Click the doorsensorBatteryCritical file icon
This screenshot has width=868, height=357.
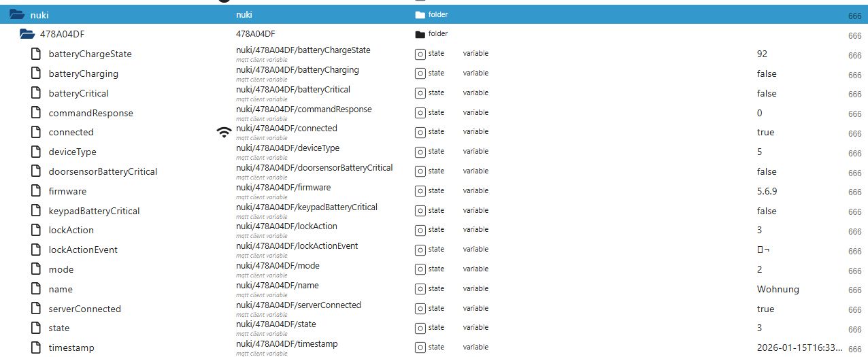tap(36, 171)
